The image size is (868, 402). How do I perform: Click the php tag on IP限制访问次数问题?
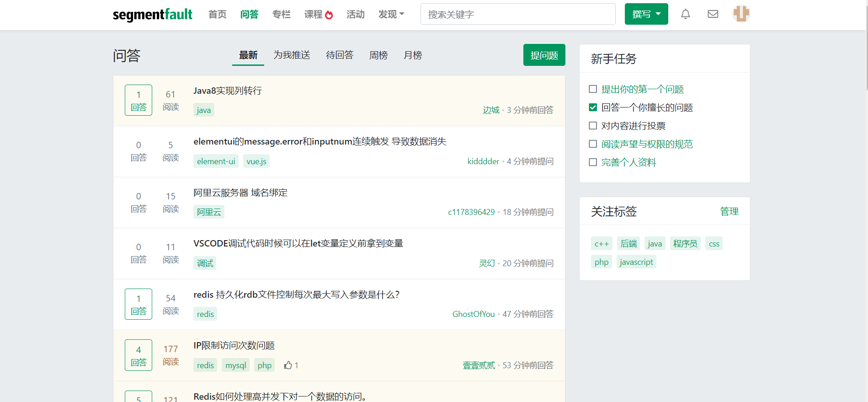(264, 365)
